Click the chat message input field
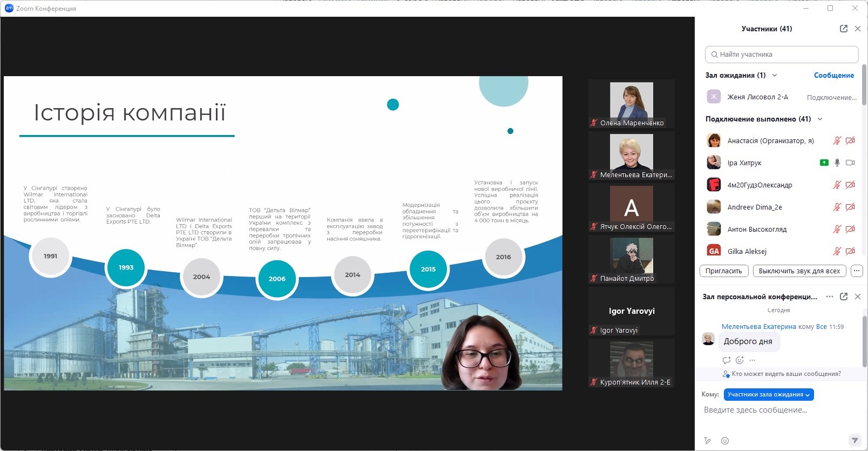 click(x=782, y=410)
